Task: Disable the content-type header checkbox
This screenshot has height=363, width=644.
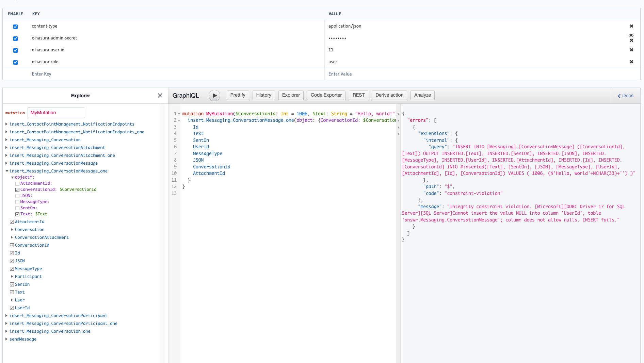Action: point(15,27)
